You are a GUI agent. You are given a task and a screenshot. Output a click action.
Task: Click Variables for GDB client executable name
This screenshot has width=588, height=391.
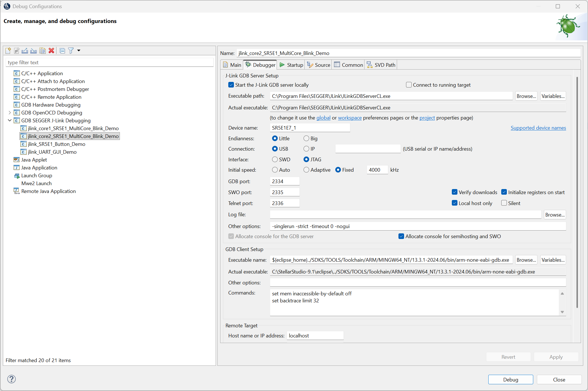553,260
